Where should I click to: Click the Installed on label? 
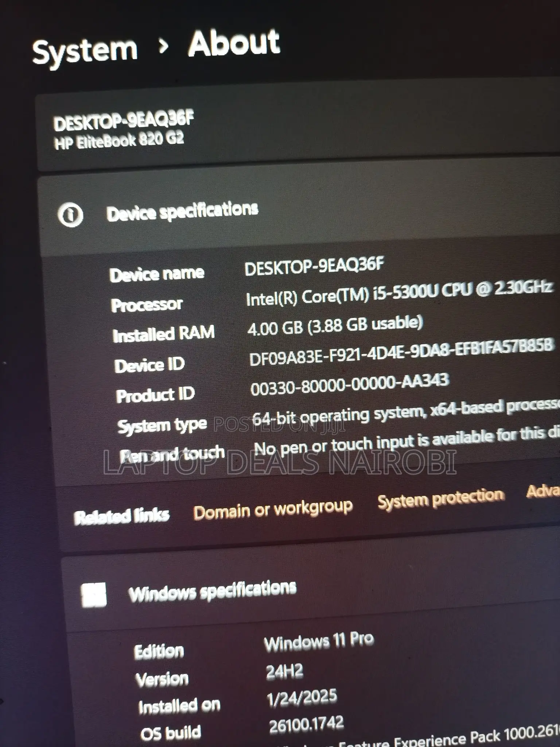click(x=179, y=707)
